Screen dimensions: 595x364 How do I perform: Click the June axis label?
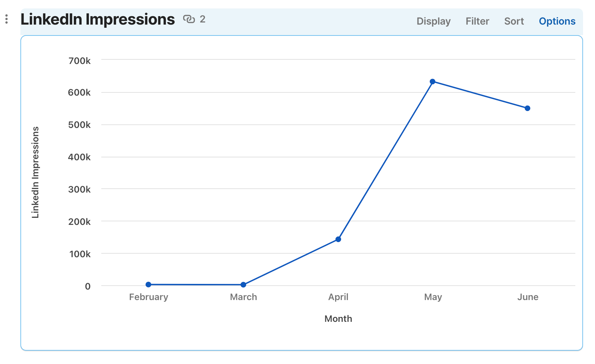pyautogui.click(x=528, y=297)
